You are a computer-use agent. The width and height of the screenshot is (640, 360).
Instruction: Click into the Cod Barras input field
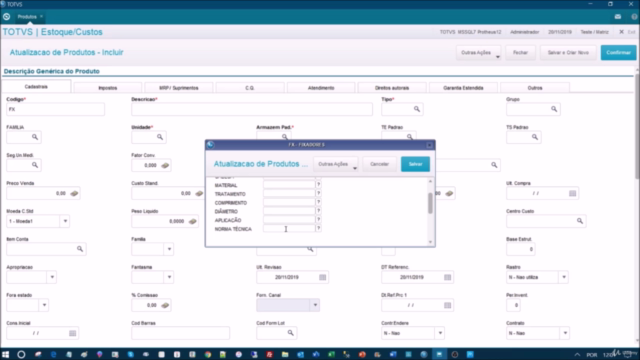point(180,333)
